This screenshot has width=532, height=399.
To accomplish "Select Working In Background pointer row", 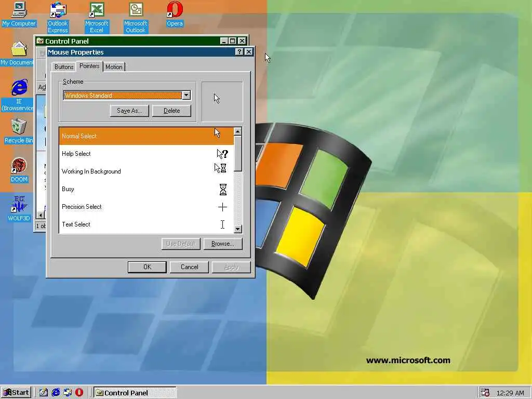I will point(146,171).
